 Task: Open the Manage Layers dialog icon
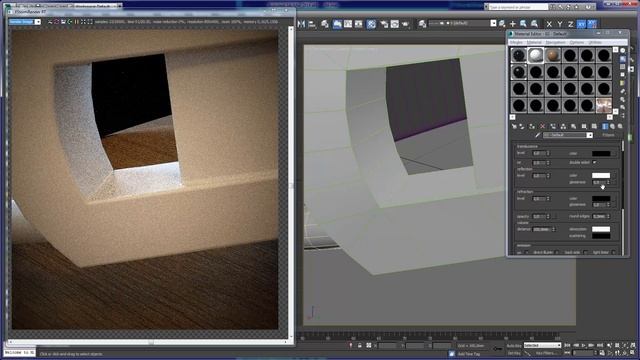pos(325,24)
